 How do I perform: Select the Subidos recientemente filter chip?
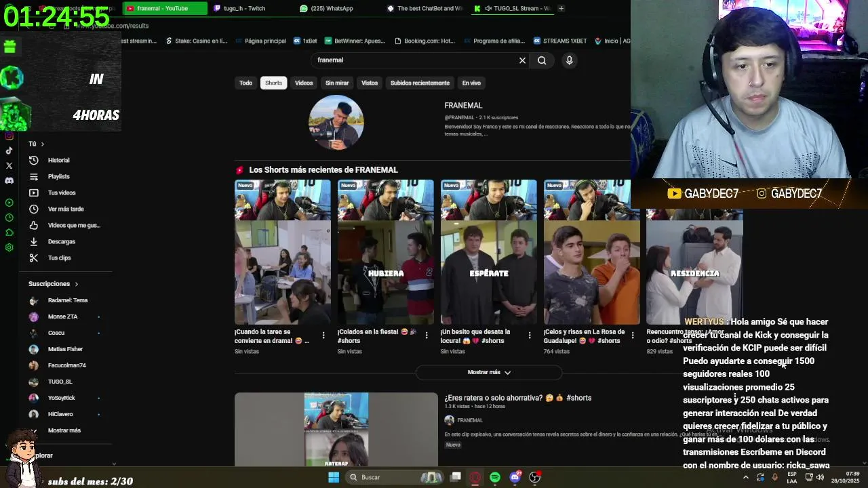click(x=420, y=83)
